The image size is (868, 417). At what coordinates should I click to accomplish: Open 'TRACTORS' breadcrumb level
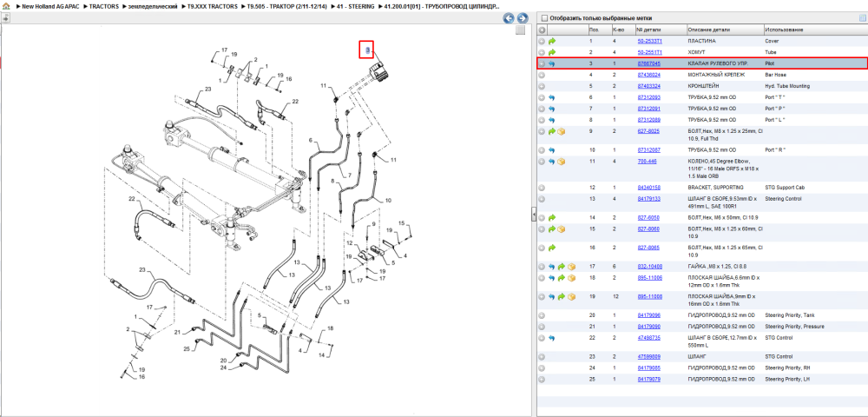(x=105, y=7)
